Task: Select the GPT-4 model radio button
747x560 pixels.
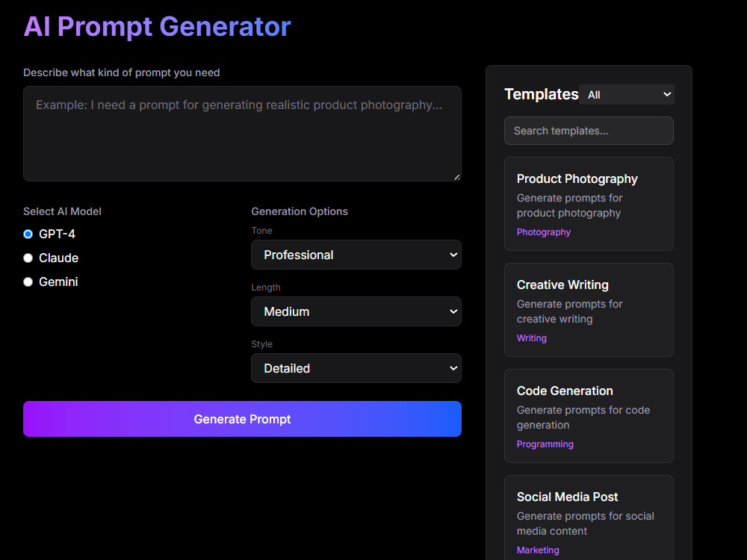Action: click(28, 234)
